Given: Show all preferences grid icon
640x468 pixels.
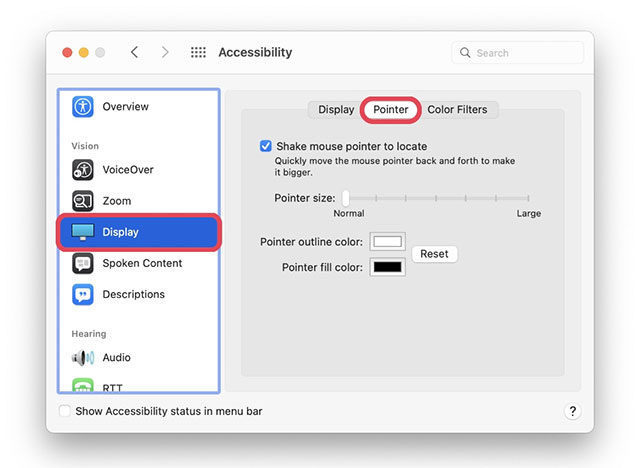Looking at the screenshot, I should click(x=198, y=53).
